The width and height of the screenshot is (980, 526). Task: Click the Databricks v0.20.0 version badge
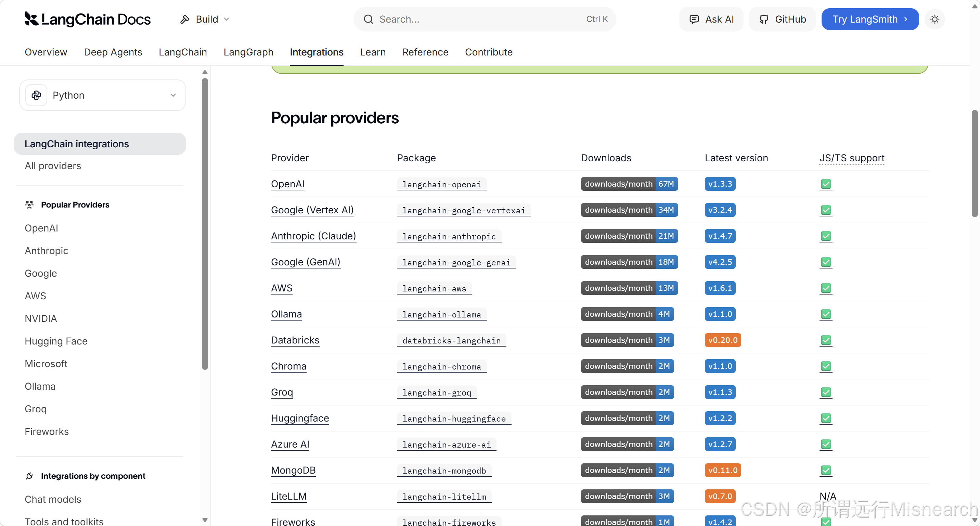[x=722, y=340]
